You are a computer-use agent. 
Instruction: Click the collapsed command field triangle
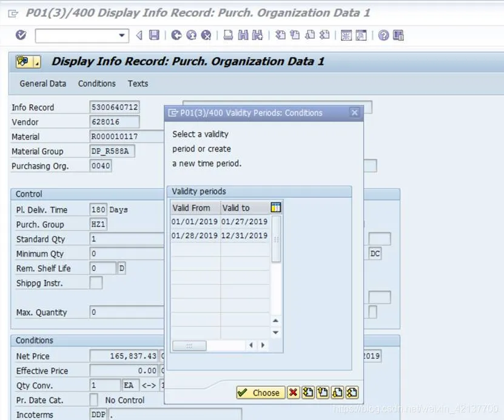(139, 35)
